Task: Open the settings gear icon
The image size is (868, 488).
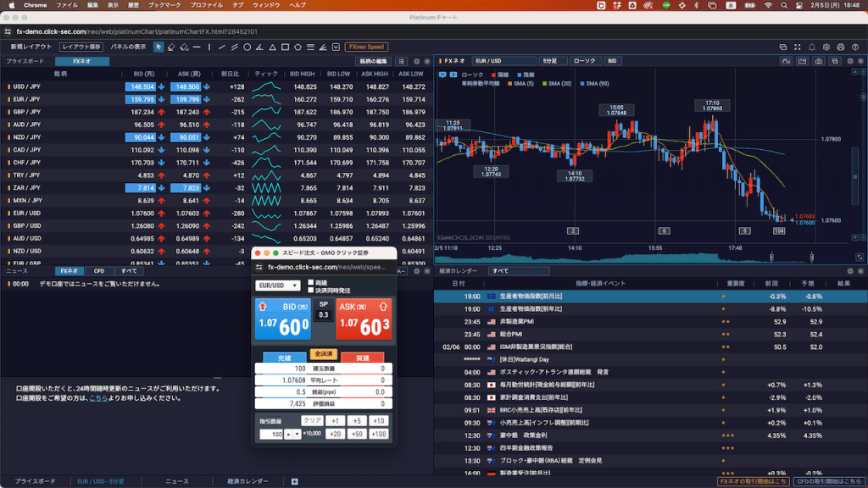Action: (x=826, y=47)
